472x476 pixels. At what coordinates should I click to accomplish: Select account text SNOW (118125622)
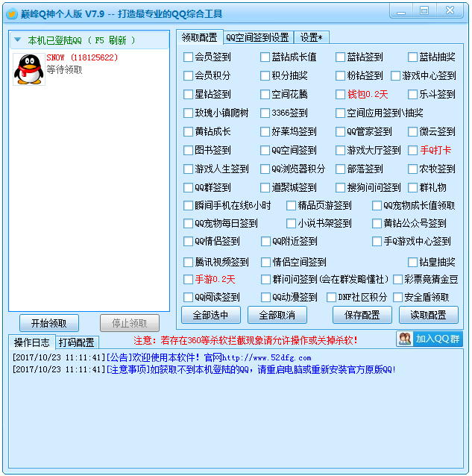click(82, 57)
